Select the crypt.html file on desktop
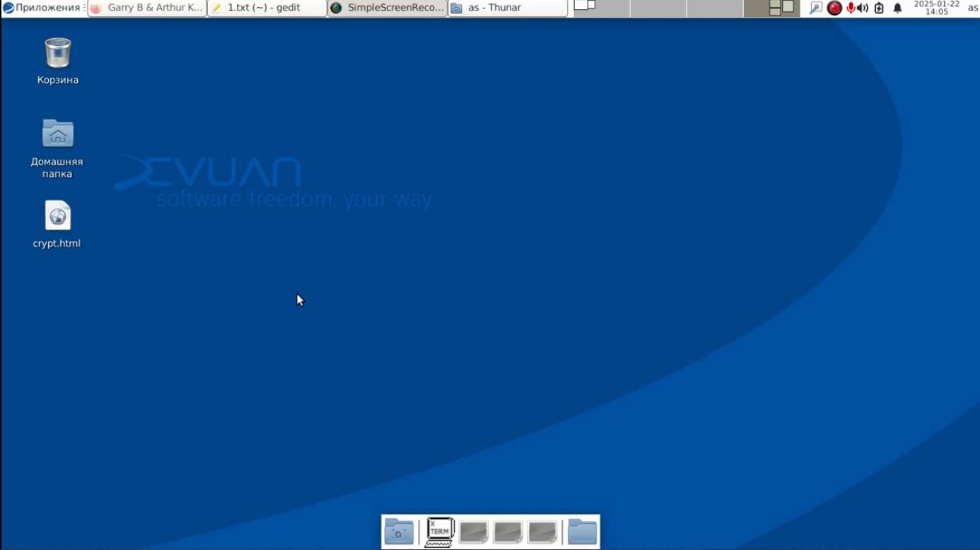The height and width of the screenshot is (550, 980). 57,216
